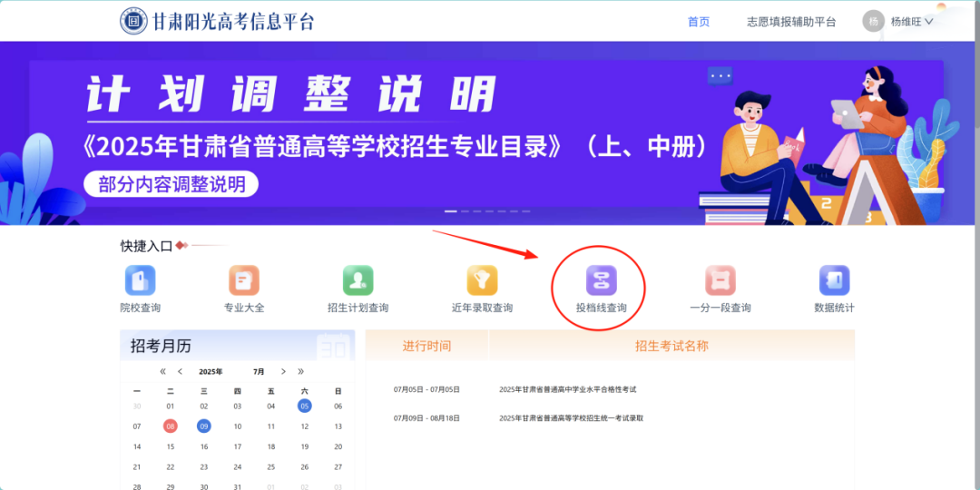980x490 pixels.
Task: Click the user avatar circle
Action: [x=873, y=22]
